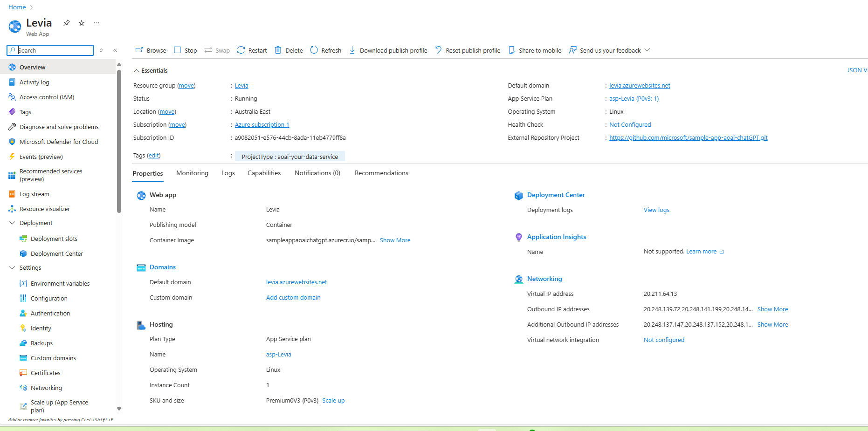The image size is (868, 431).
Task: Collapse the Deployment section in sidebar
Action: click(12, 223)
